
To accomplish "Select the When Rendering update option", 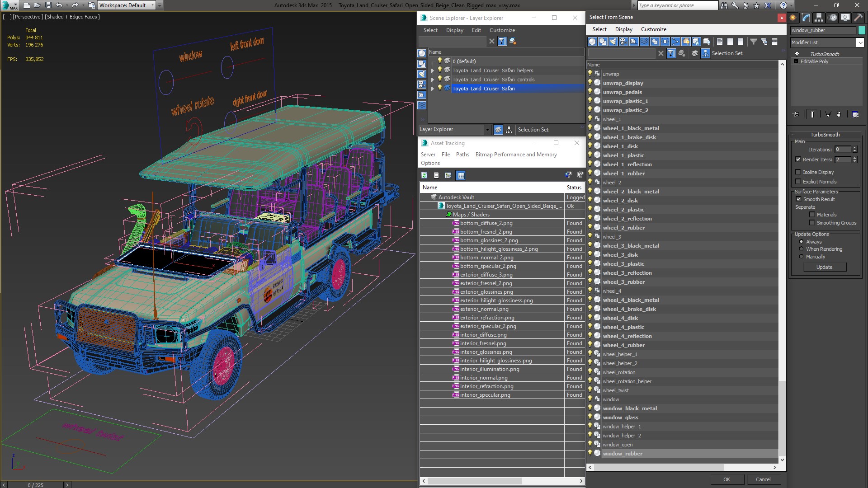I will click(x=801, y=249).
